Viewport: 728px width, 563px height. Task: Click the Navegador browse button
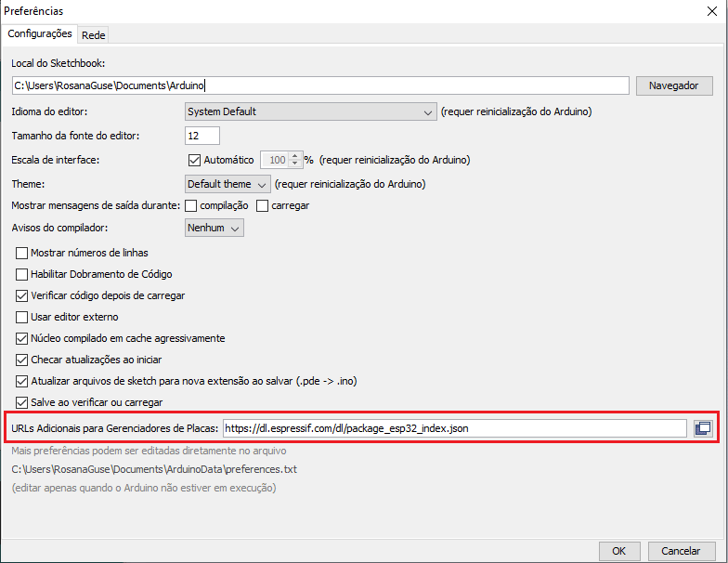point(674,85)
